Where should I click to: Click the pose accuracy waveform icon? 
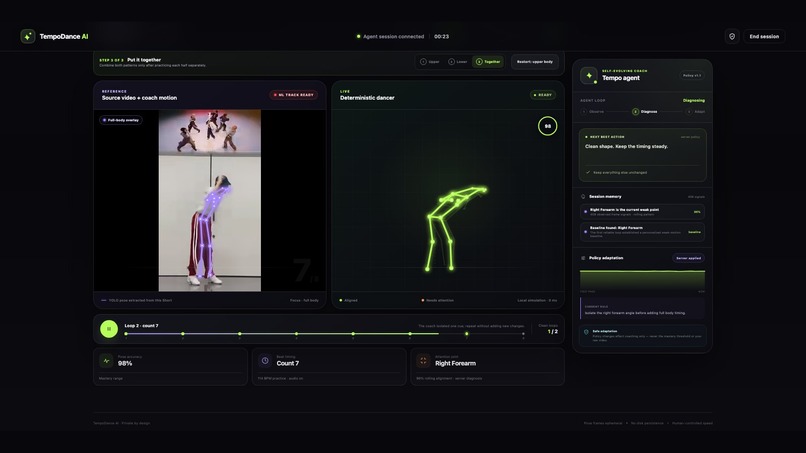106,361
